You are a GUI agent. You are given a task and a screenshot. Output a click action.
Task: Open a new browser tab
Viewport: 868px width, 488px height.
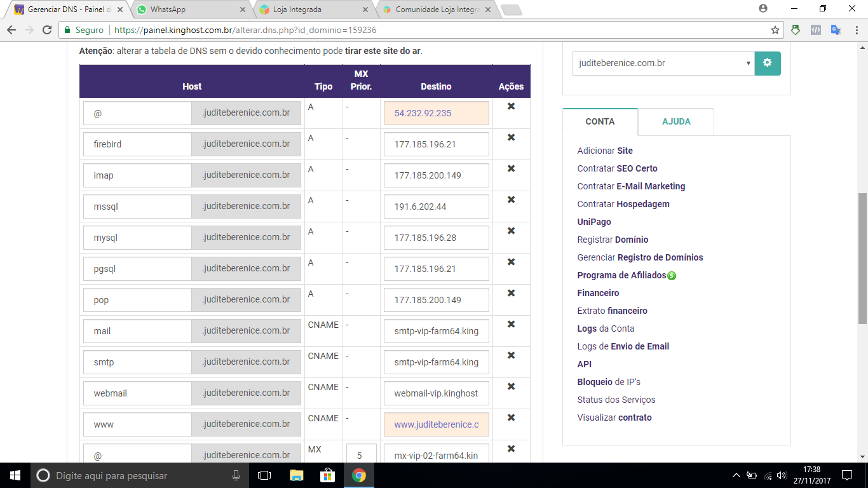(511, 10)
